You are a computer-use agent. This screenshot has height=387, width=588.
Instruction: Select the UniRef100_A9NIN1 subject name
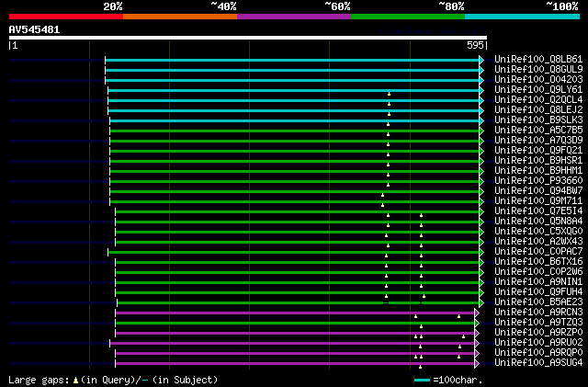click(538, 282)
